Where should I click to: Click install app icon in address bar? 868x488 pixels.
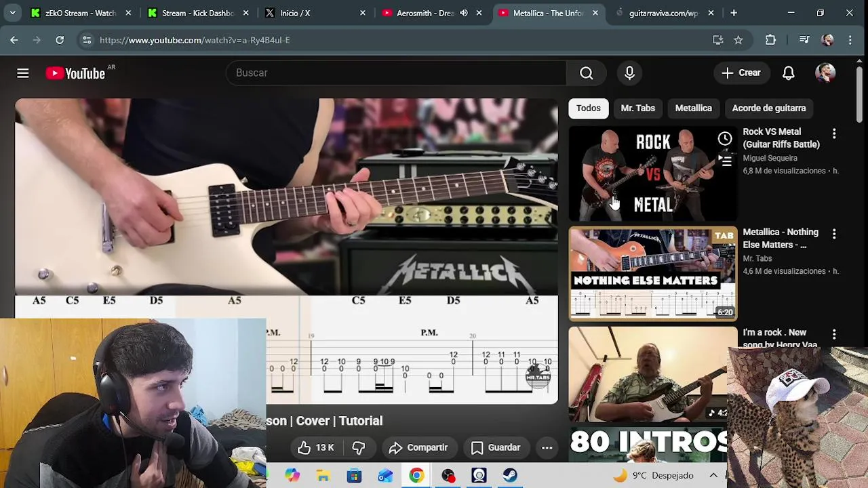(718, 40)
